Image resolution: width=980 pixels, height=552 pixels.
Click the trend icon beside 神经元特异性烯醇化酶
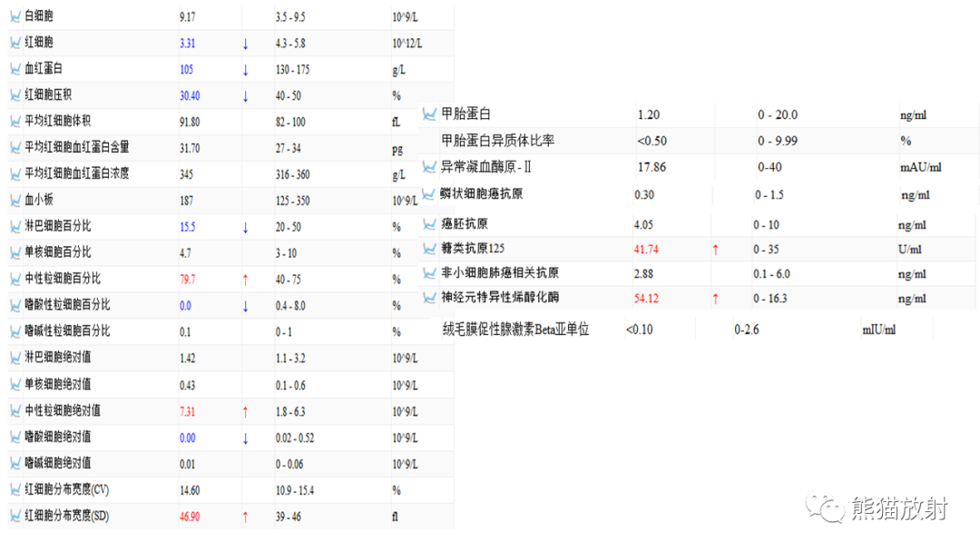(x=429, y=298)
